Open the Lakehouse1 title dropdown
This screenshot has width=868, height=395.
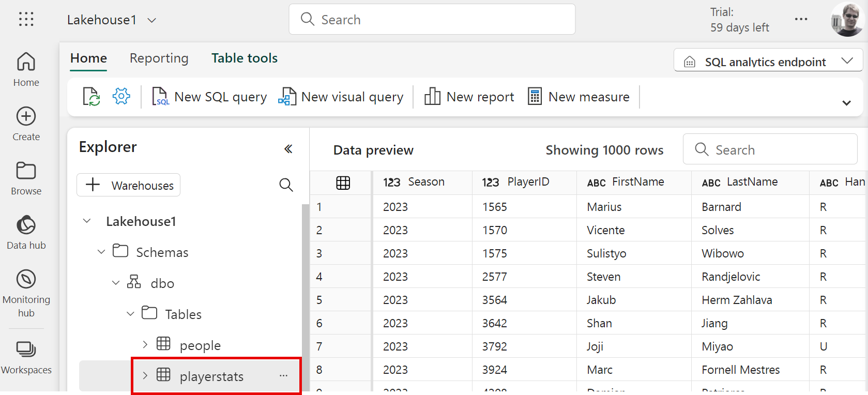151,20
